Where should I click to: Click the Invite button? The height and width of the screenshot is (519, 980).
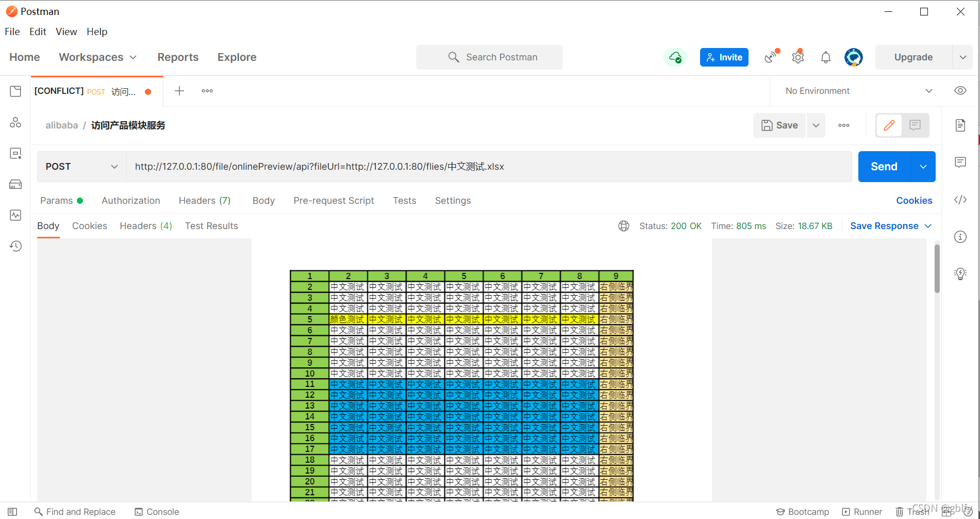point(724,57)
